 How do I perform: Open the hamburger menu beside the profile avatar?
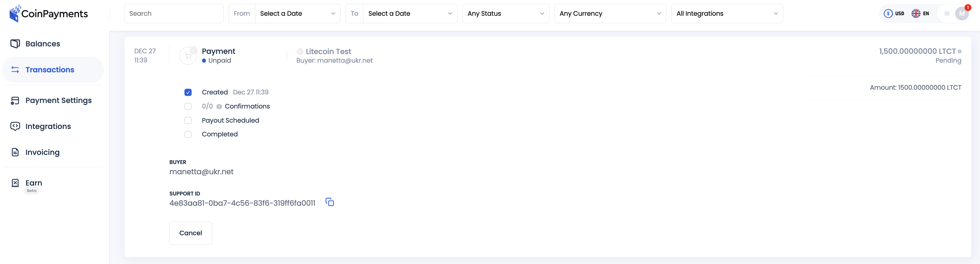947,13
